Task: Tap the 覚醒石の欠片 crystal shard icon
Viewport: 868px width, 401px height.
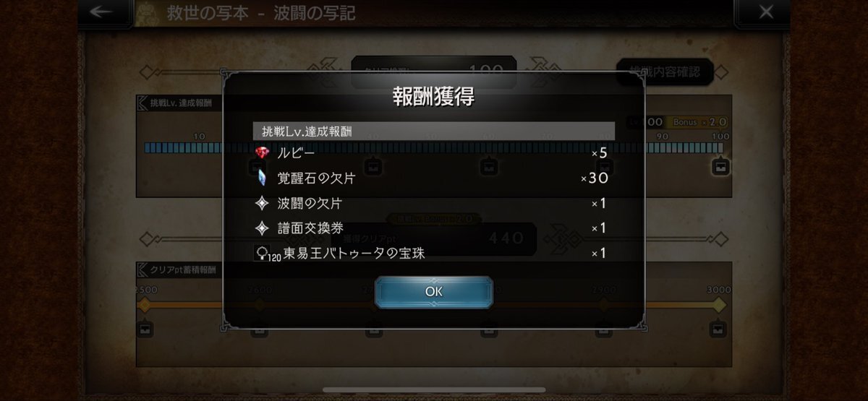Action: [262, 178]
